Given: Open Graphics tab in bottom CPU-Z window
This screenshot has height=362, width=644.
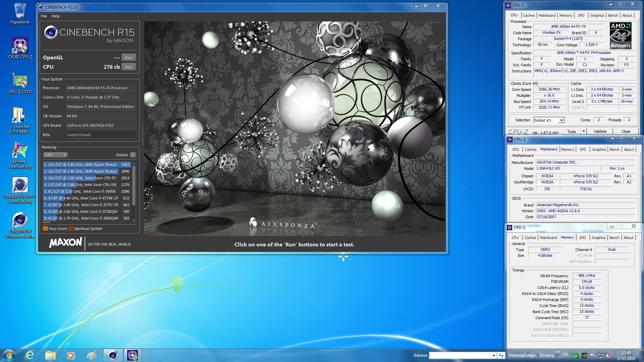Looking at the screenshot, I should pyautogui.click(x=598, y=238).
